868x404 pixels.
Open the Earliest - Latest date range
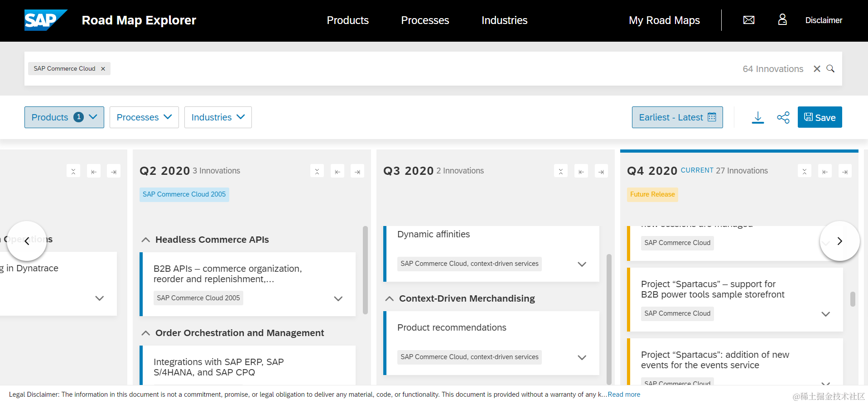pos(677,117)
